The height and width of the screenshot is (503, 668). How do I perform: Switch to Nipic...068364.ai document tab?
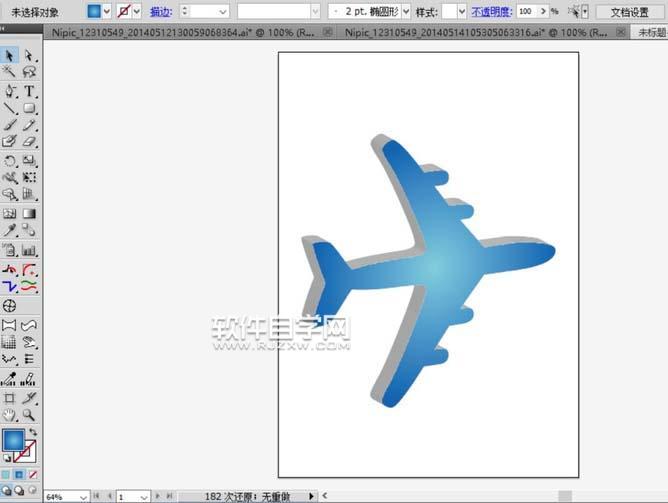click(183, 32)
